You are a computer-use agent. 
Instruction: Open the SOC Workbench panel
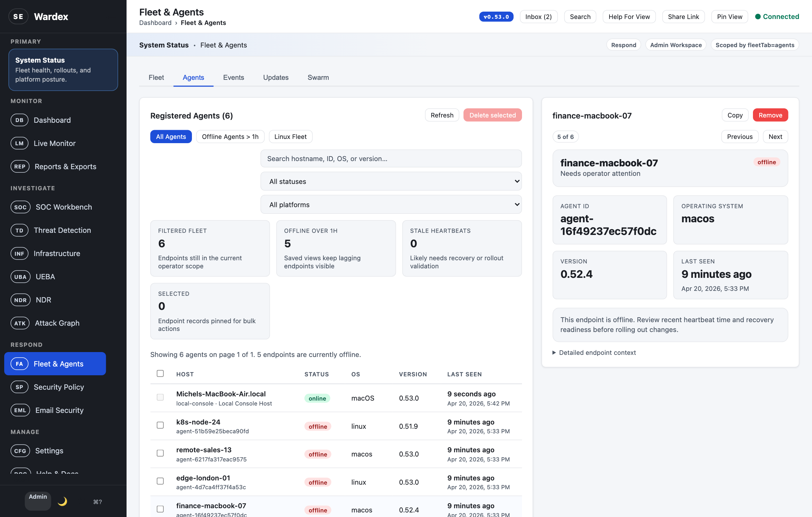point(63,207)
